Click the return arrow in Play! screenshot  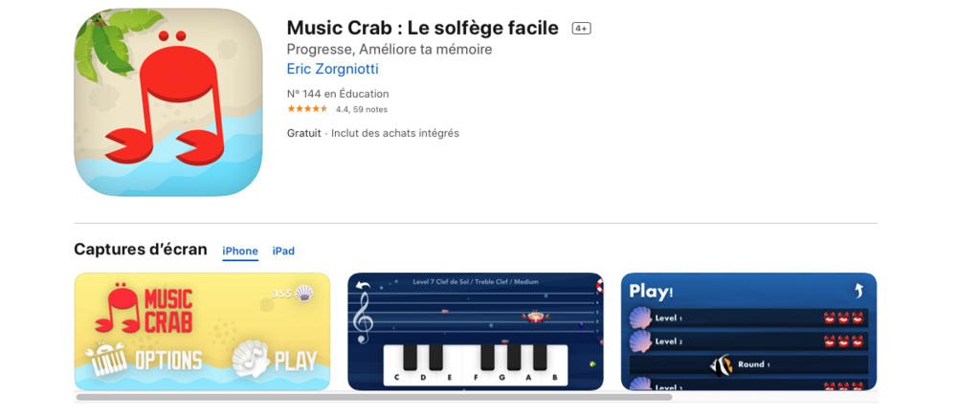[857, 291]
